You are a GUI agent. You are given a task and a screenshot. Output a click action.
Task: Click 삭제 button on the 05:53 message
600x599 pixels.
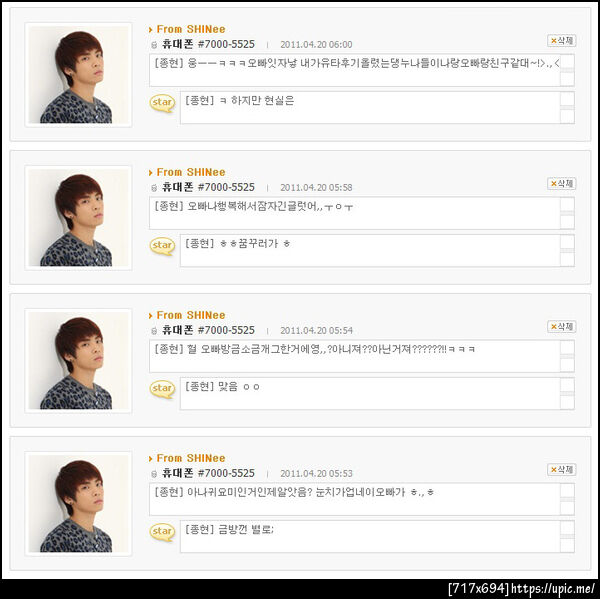(561, 470)
